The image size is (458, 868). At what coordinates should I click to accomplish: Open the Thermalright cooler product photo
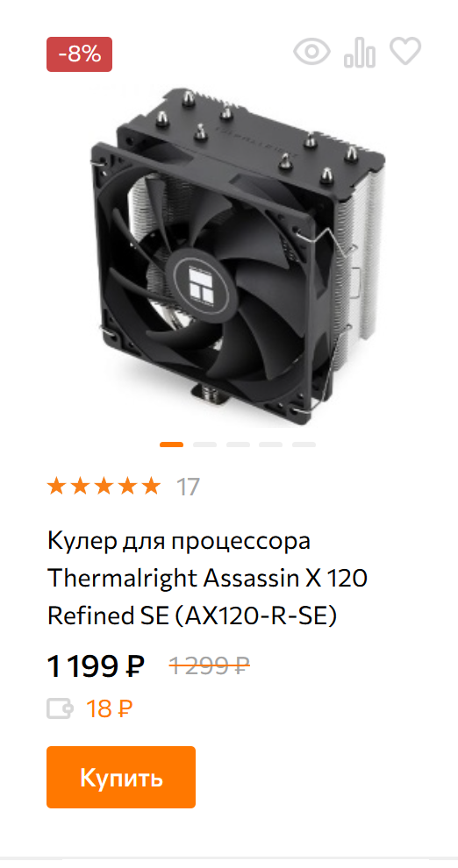coord(237,258)
